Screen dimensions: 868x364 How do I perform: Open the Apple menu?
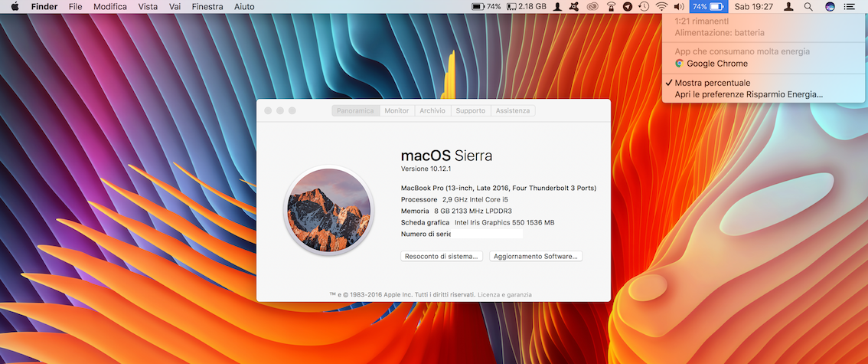tap(15, 7)
